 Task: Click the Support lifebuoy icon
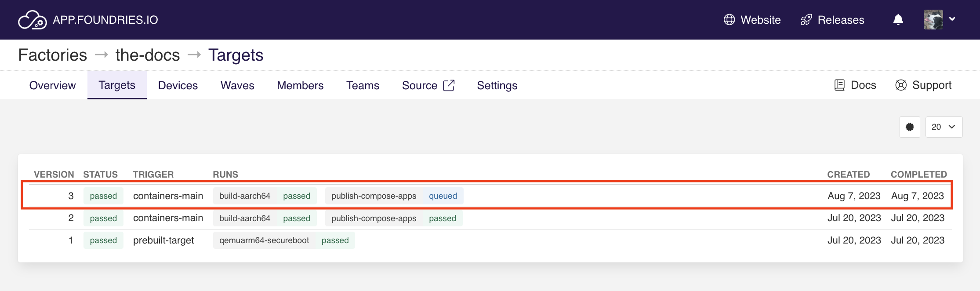click(x=900, y=85)
